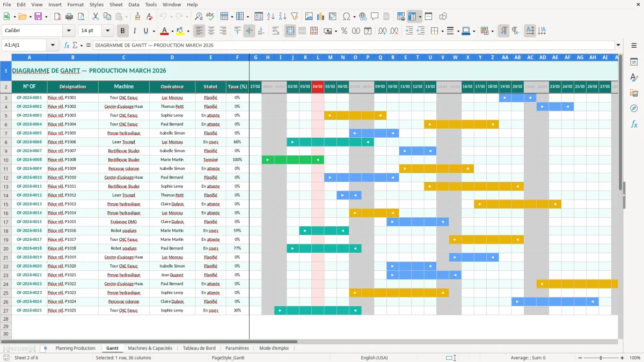Cut the selection with the scissors icon
The height and width of the screenshot is (362, 644).
click(x=96, y=17)
